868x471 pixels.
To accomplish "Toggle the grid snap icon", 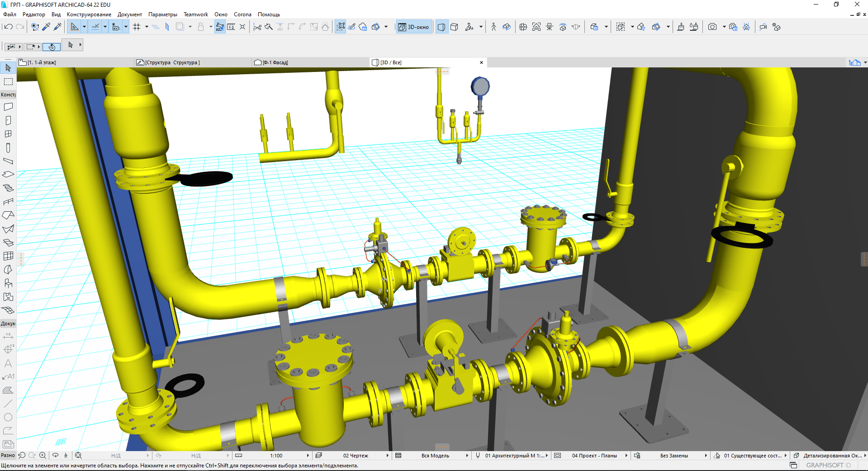I will tap(137, 27).
